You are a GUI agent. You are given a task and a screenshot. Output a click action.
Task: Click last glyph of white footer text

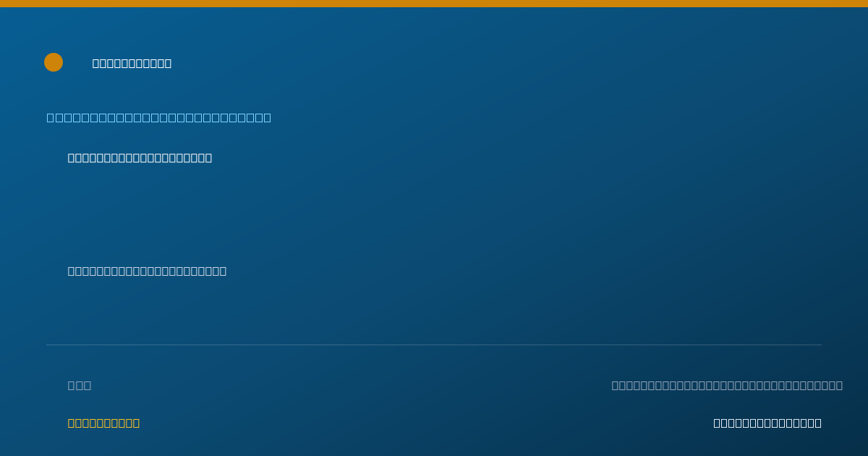818,423
